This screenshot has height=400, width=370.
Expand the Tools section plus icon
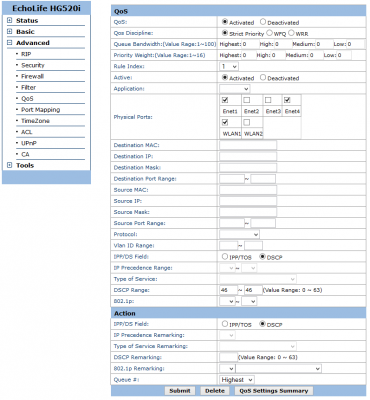click(10, 165)
